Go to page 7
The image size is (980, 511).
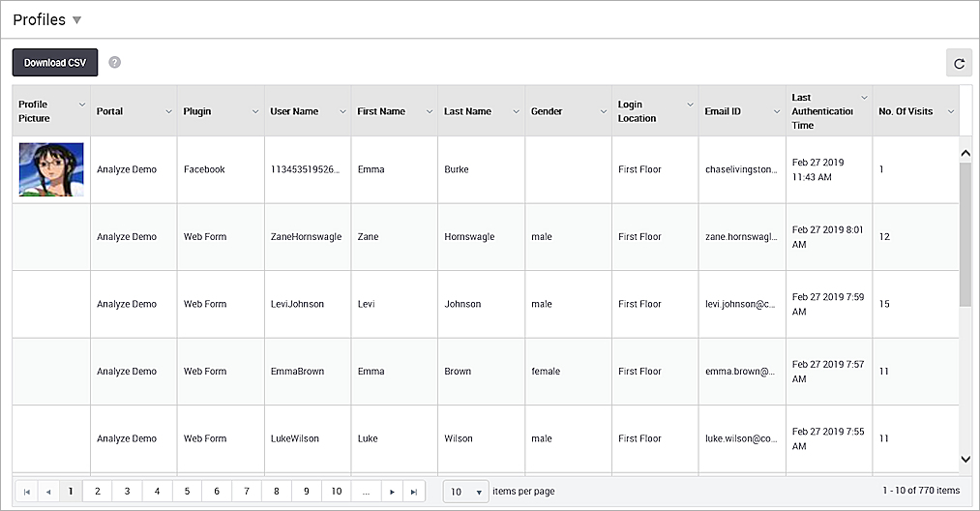[x=247, y=492]
